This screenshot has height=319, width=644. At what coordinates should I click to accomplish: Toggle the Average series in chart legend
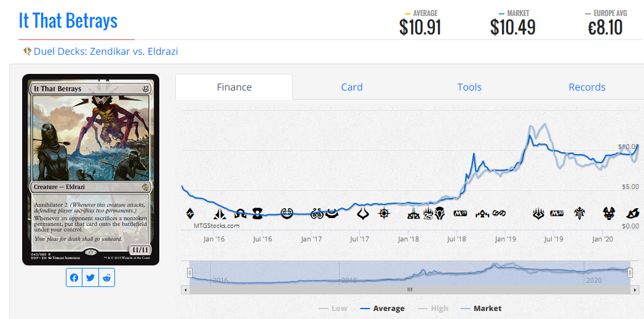click(382, 309)
